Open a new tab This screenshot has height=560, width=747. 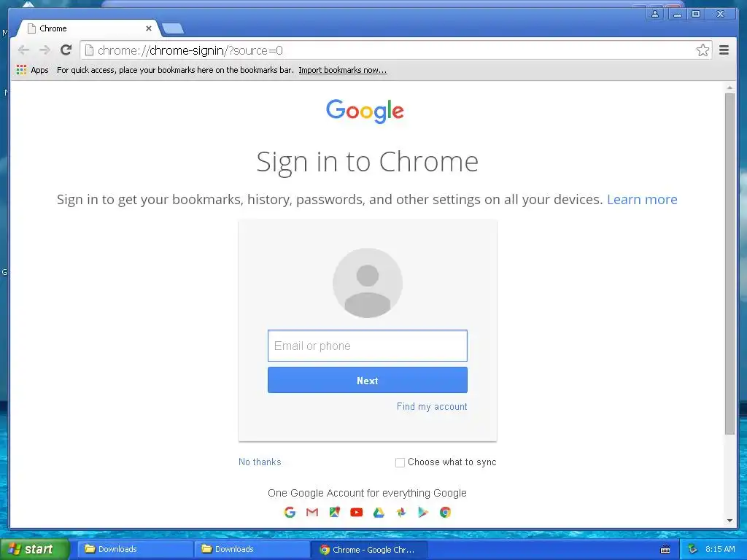(x=172, y=29)
